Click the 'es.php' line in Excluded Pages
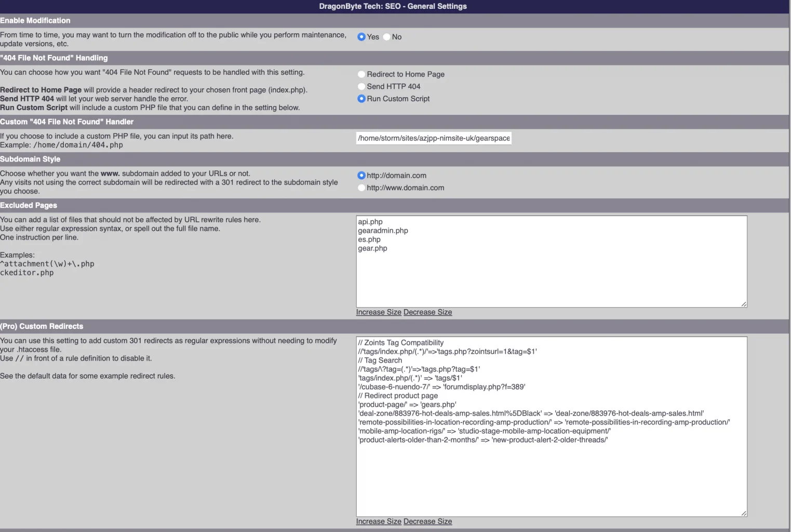The height and width of the screenshot is (532, 791). click(369, 240)
